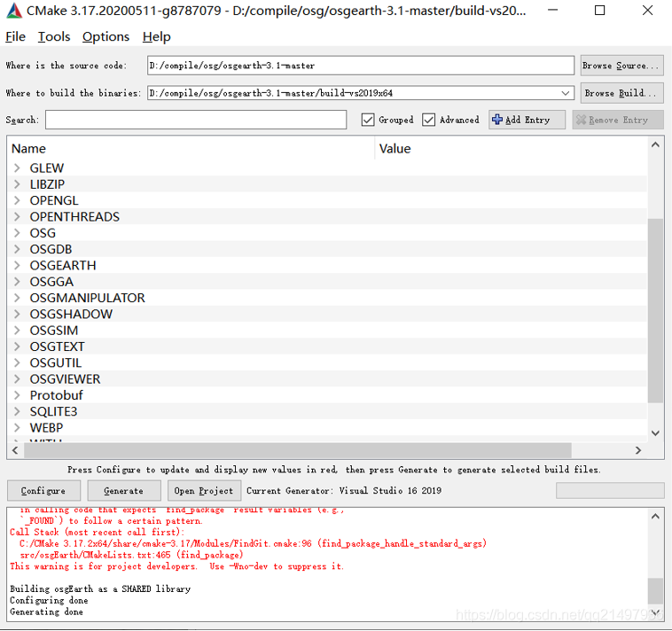
Task: Click 'Building osgEarth as a SHARED library' line
Action: pos(100,589)
